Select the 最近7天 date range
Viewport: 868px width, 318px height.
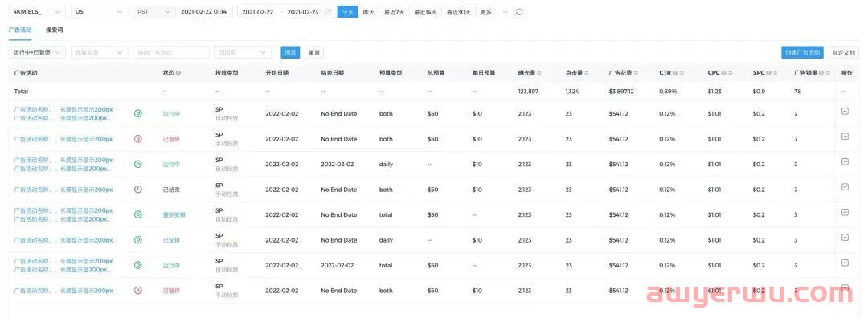(x=394, y=12)
